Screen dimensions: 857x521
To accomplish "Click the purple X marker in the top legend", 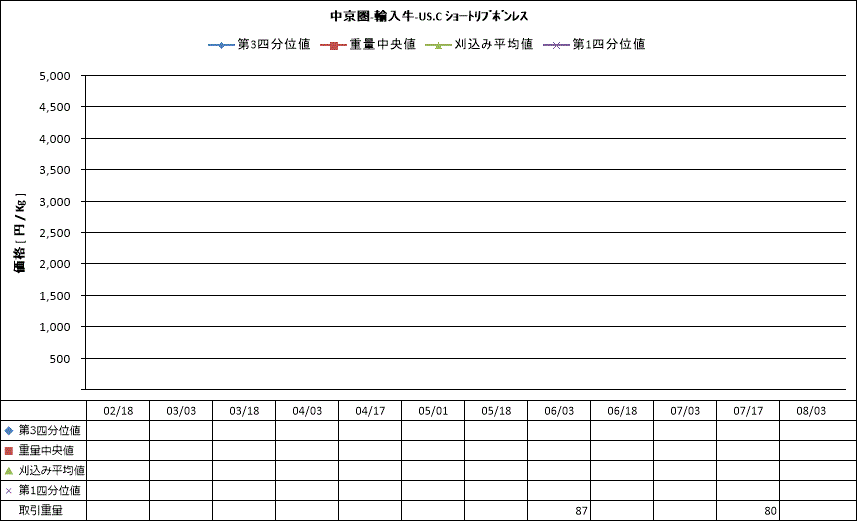I will click(556, 45).
